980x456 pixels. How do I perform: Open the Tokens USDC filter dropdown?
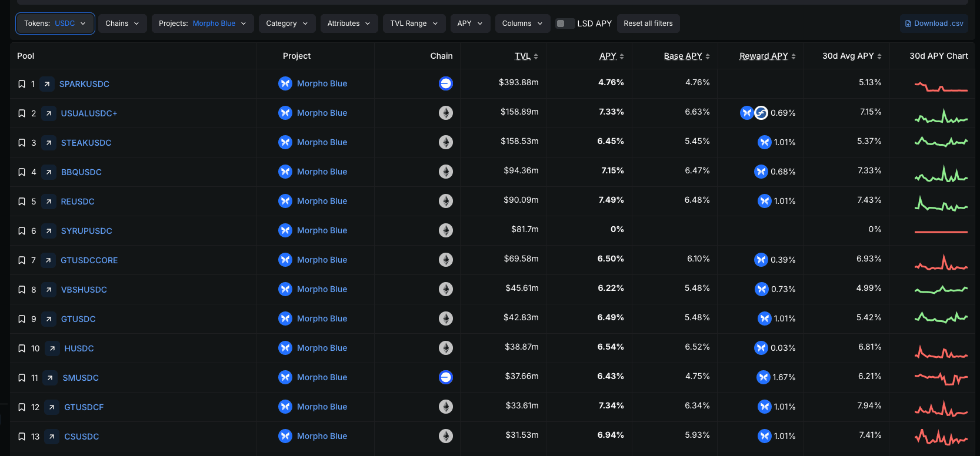point(55,24)
